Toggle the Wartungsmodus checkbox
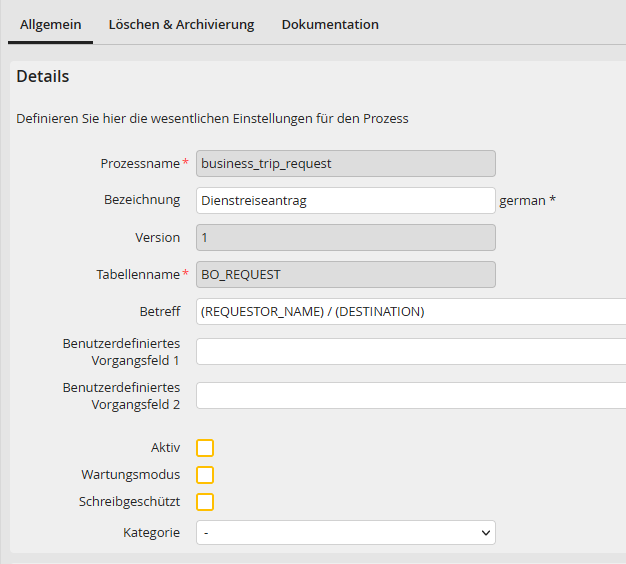Image resolution: width=626 pixels, height=564 pixels. tap(205, 475)
